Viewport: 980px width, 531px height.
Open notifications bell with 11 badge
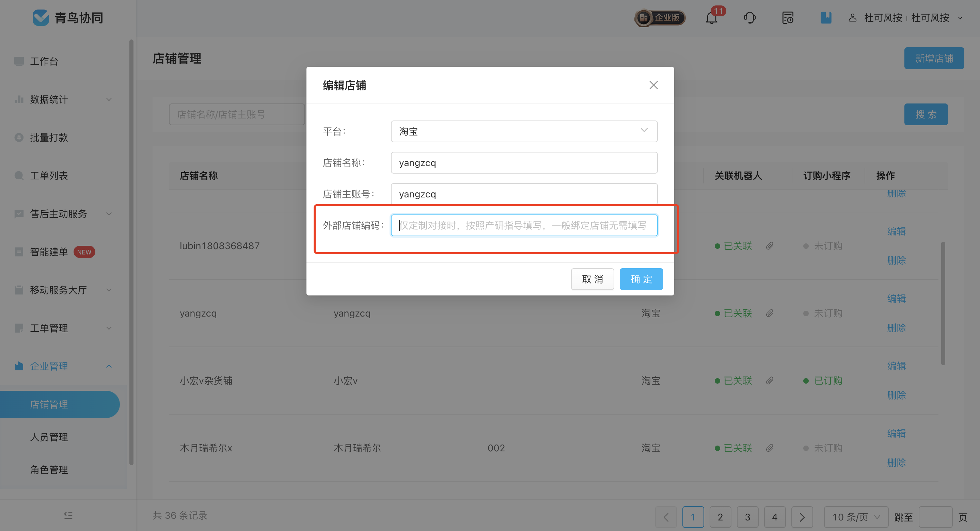coord(712,17)
